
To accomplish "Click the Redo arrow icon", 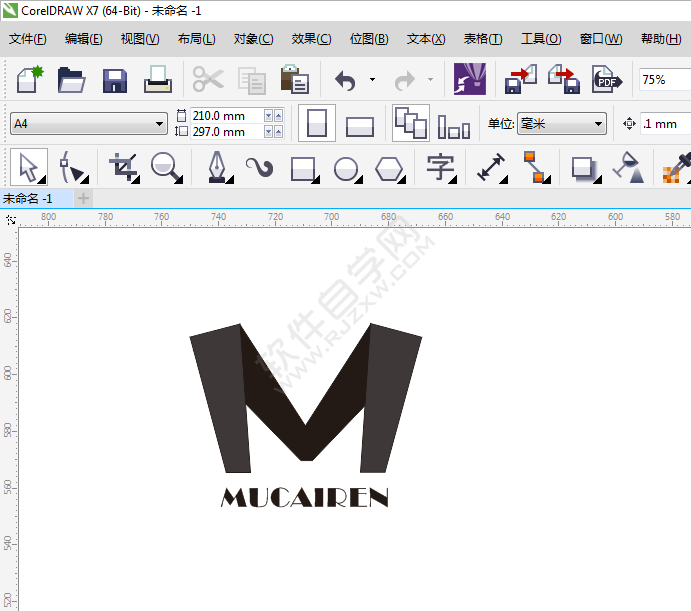I will [x=405, y=81].
